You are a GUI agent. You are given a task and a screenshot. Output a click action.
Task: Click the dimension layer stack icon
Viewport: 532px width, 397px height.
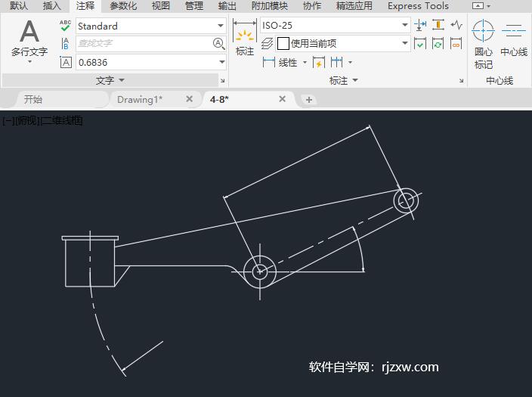pos(267,43)
